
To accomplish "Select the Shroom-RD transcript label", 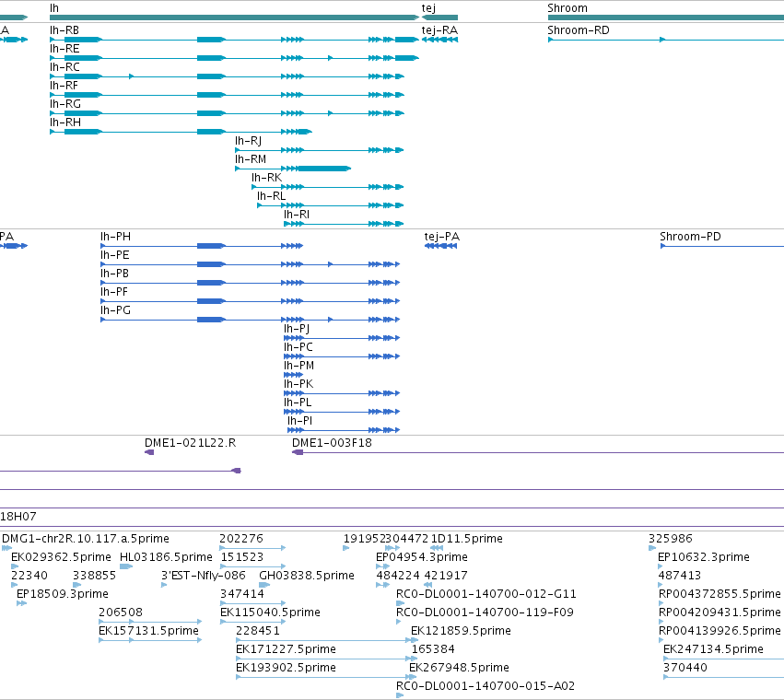I will (579, 30).
